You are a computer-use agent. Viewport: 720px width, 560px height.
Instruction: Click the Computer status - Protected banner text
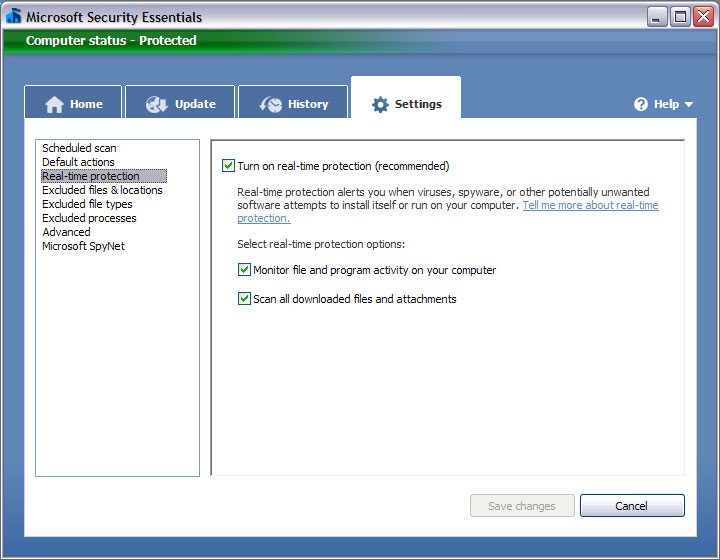pos(111,41)
